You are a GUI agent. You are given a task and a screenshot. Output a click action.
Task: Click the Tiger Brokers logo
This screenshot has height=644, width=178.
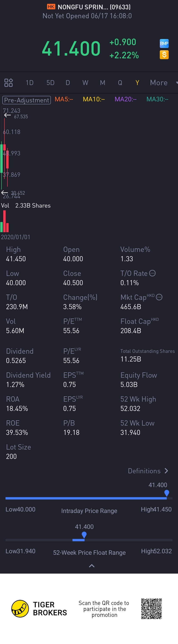[20, 609]
